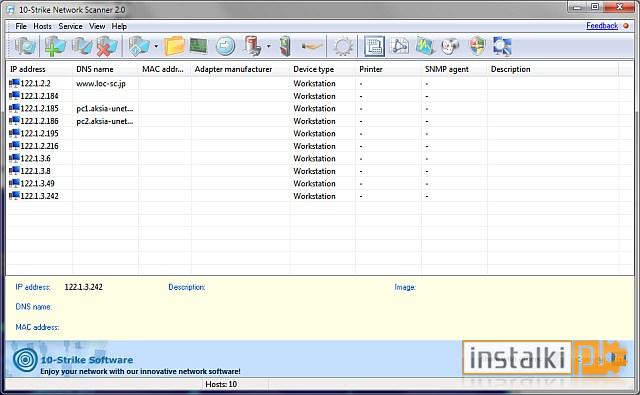The image size is (640, 395).
Task: Select host row 122.1.3.8
Action: click(x=320, y=171)
